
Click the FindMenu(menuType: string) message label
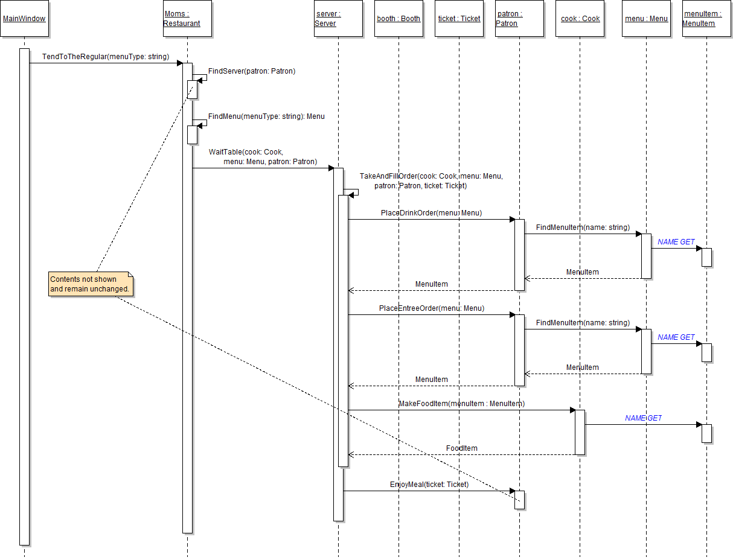[x=266, y=116]
